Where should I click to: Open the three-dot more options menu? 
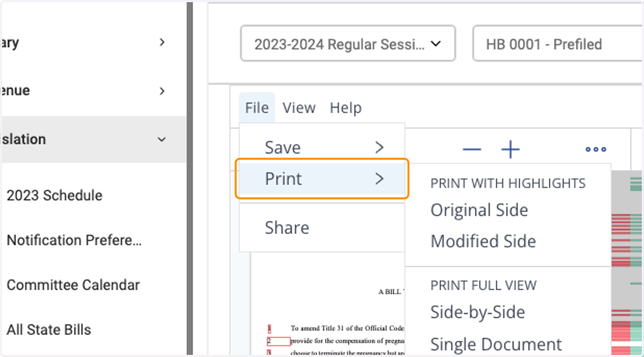pyautogui.click(x=596, y=150)
